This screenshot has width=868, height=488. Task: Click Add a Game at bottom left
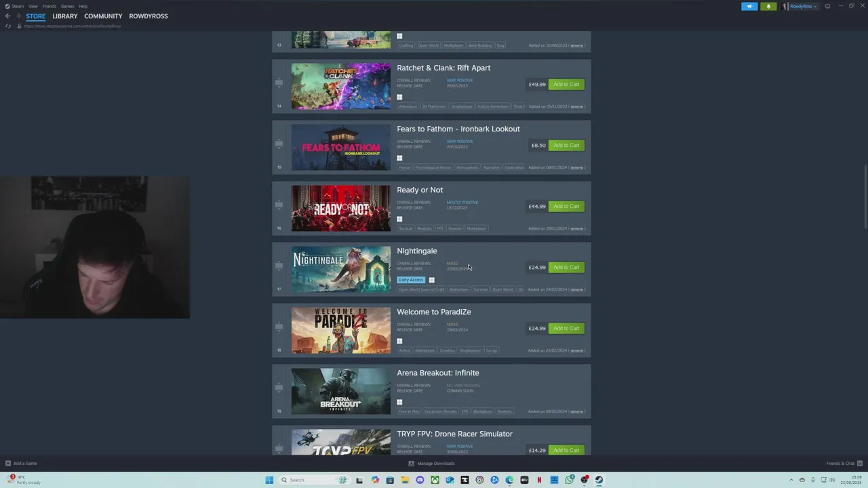(21, 464)
